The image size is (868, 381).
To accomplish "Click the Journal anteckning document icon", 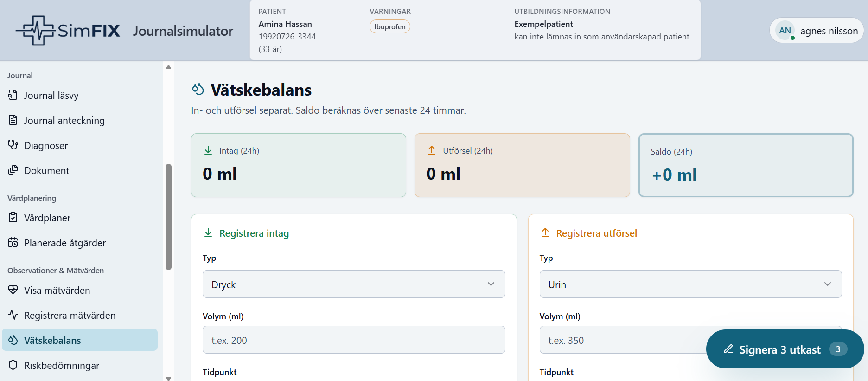I will [13, 120].
